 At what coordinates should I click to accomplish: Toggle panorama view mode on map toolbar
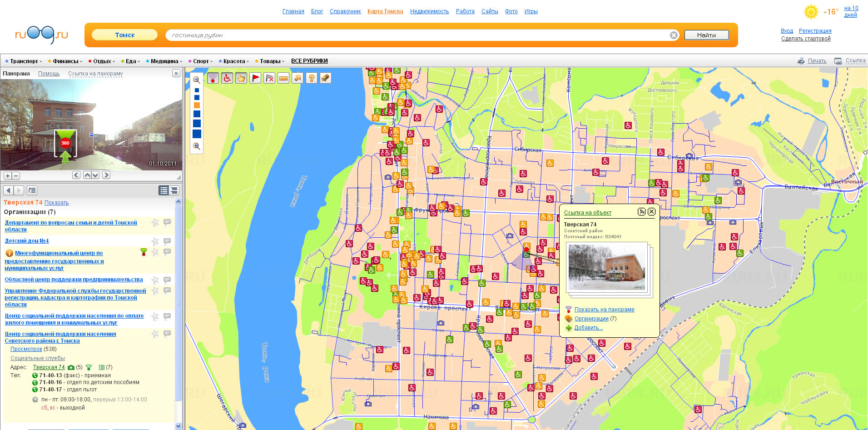[x=213, y=78]
